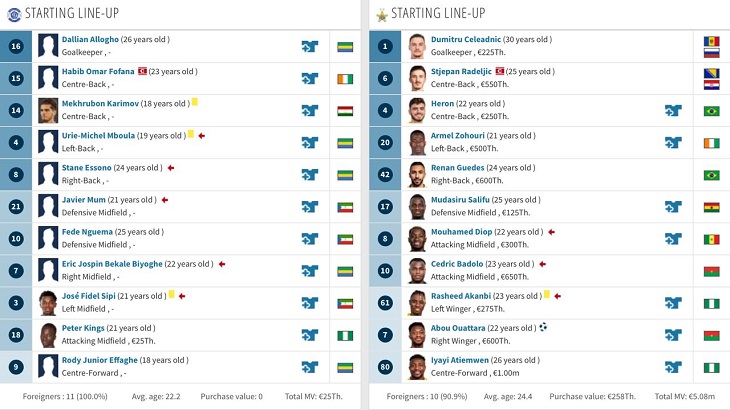
Task: Click shirt number 42 badge
Action: coord(385,175)
